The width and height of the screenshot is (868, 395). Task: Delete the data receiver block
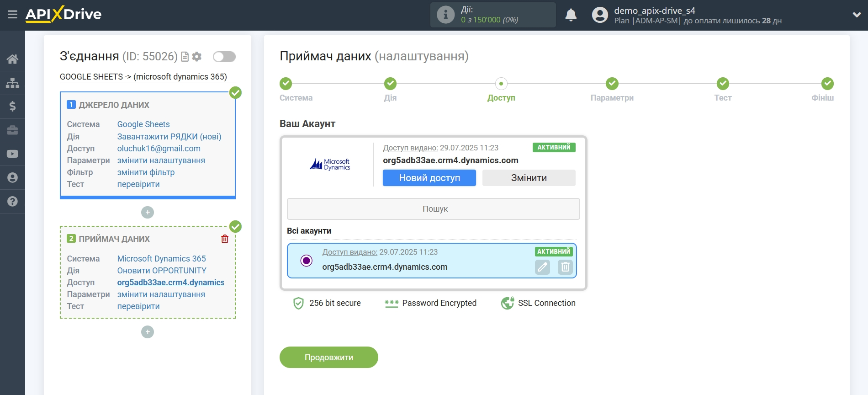225,239
